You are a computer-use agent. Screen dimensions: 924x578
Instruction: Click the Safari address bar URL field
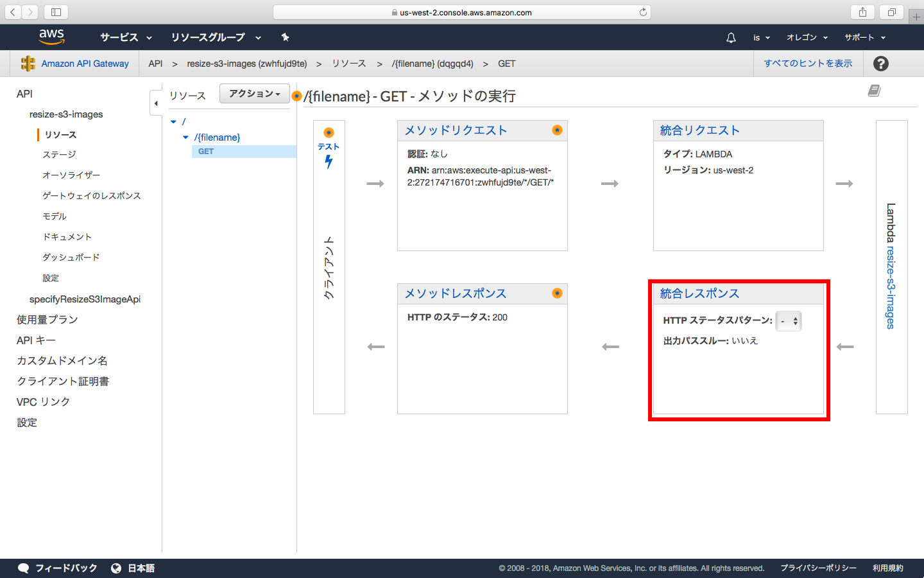coord(462,12)
